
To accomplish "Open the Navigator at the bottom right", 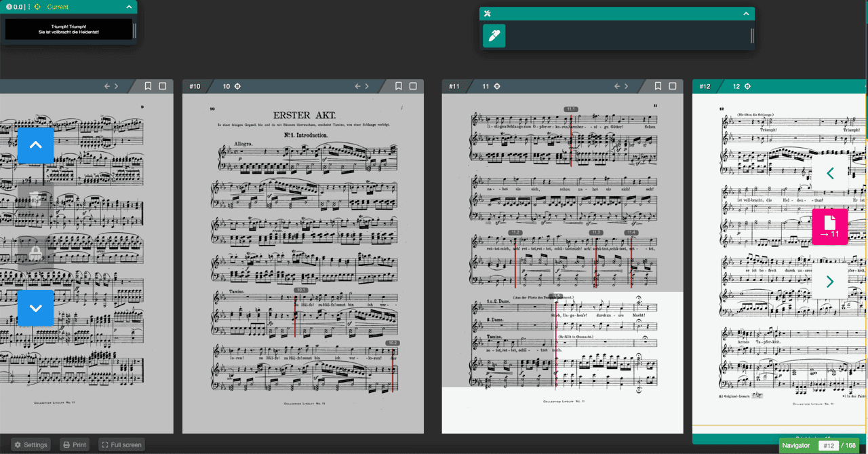I will point(795,445).
